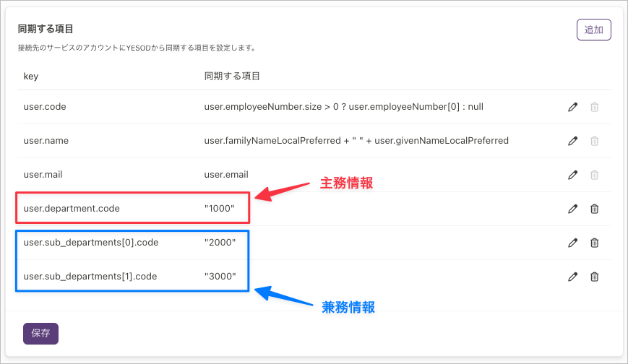Edit the user.department.code entry

pos(573,209)
